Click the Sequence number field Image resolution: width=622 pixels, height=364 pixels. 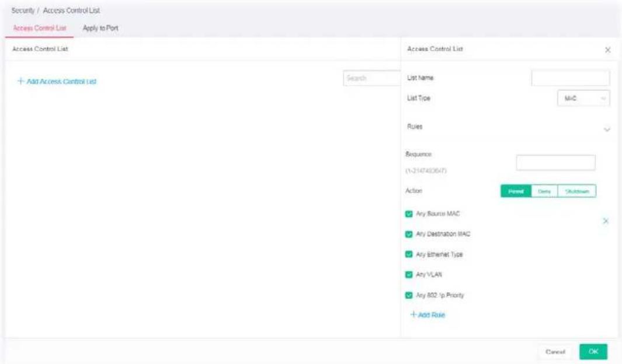point(556,162)
